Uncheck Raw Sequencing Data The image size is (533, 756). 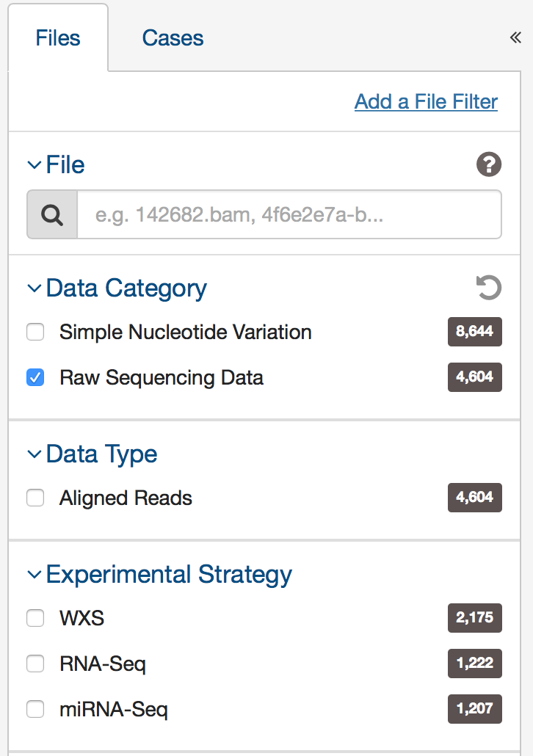[x=35, y=377]
